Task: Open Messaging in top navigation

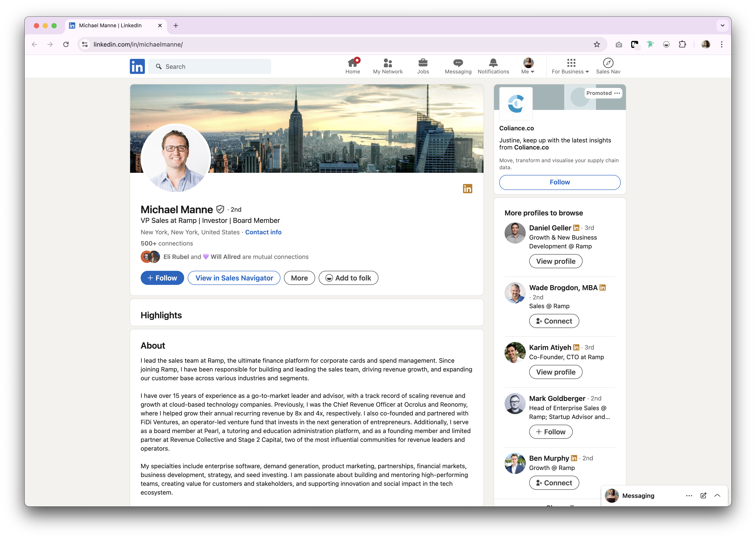Action: (x=458, y=66)
